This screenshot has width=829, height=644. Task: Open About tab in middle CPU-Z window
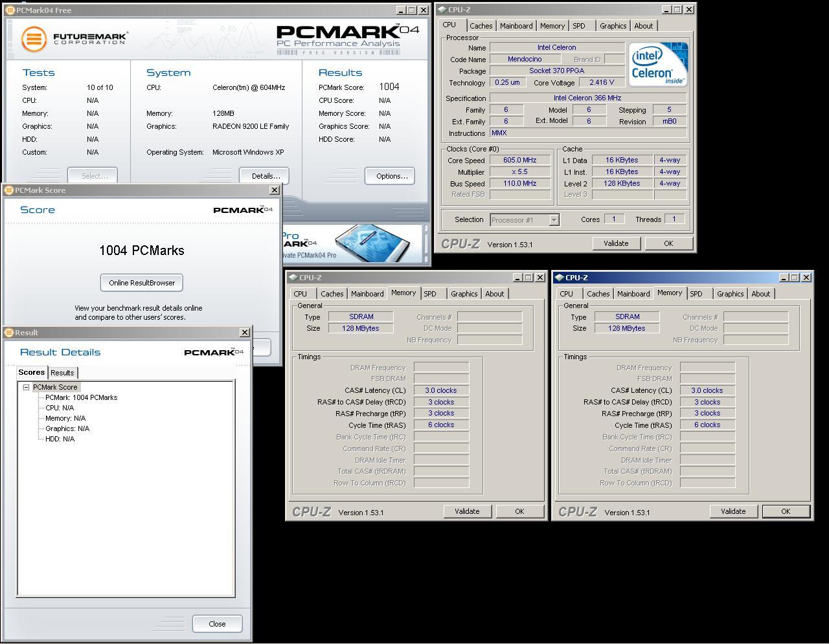coord(494,294)
